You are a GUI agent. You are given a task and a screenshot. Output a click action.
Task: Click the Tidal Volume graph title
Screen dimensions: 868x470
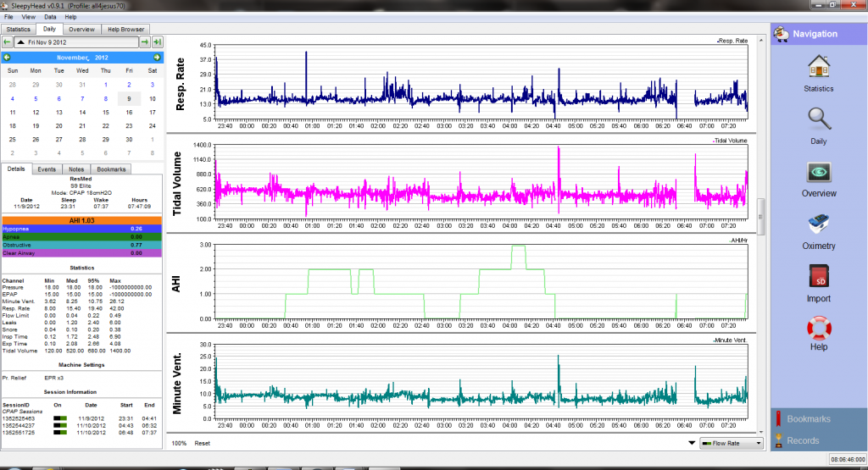click(x=177, y=184)
